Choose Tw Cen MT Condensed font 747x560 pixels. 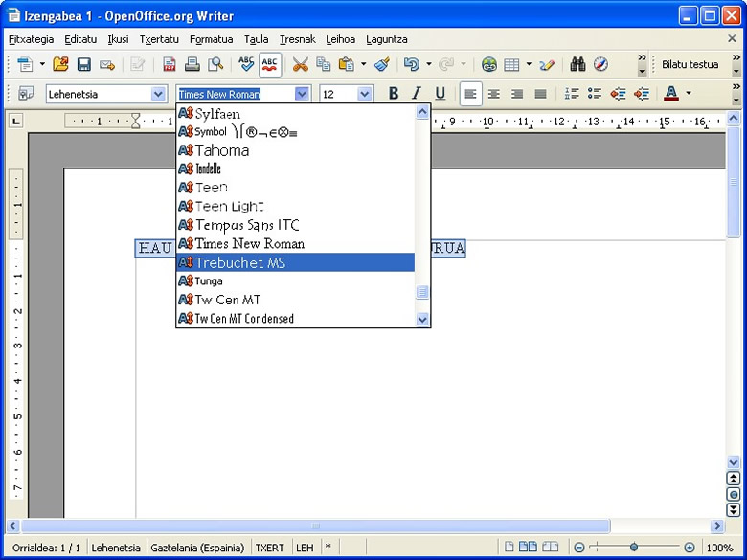pos(295,318)
